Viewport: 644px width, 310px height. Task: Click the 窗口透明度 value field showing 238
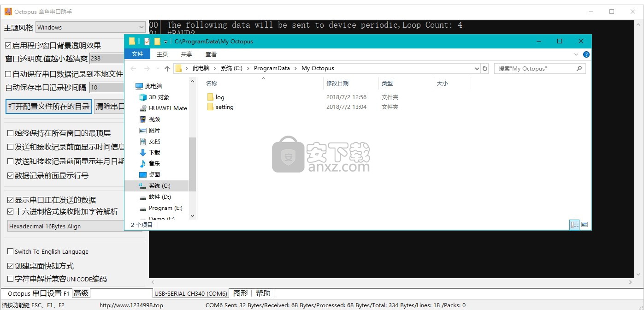107,59
